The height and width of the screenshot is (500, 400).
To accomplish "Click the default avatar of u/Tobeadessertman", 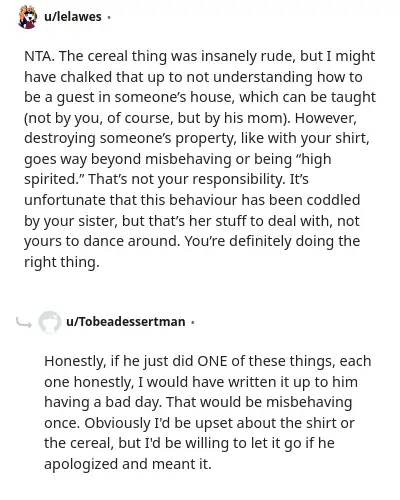I will (x=50, y=322).
